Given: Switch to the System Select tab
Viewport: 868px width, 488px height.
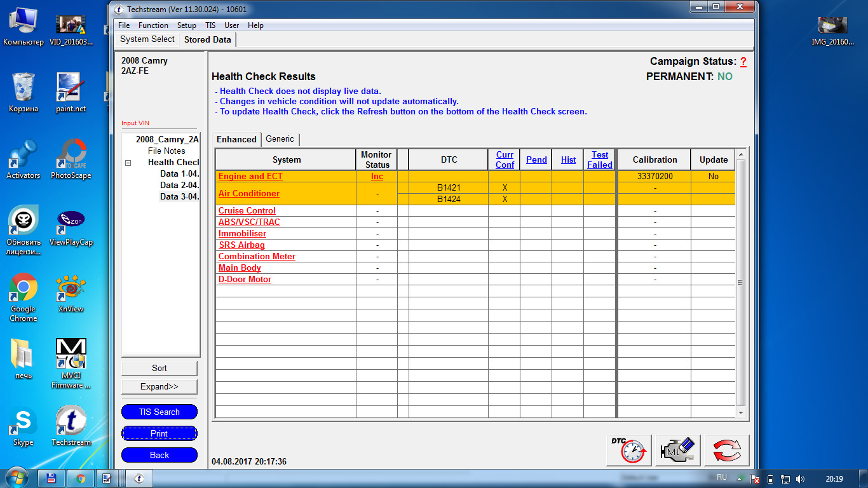Looking at the screenshot, I should coord(147,39).
